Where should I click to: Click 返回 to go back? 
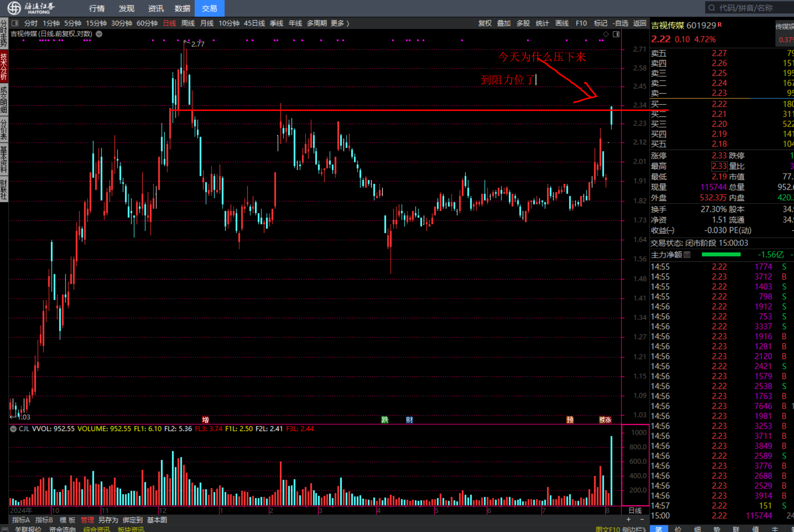click(x=640, y=23)
